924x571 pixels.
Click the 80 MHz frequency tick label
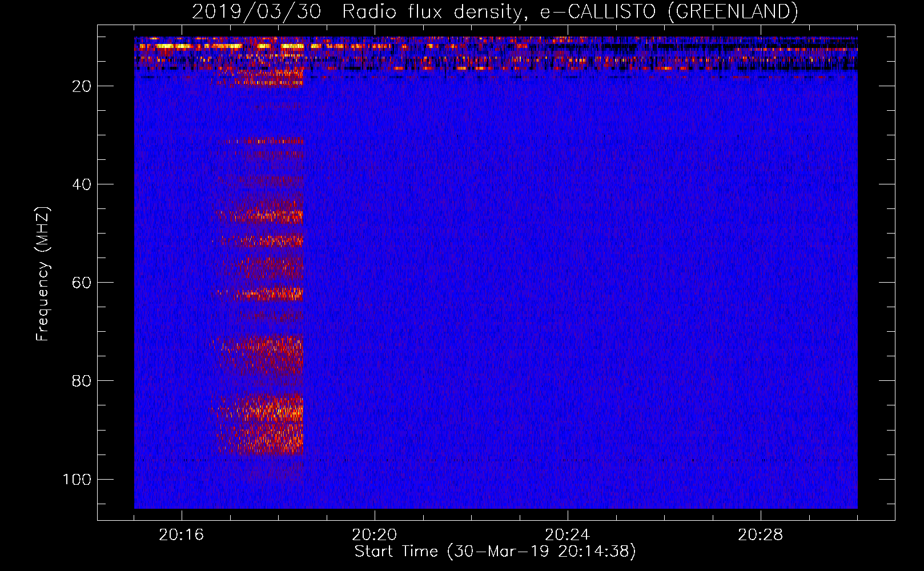[x=82, y=381]
